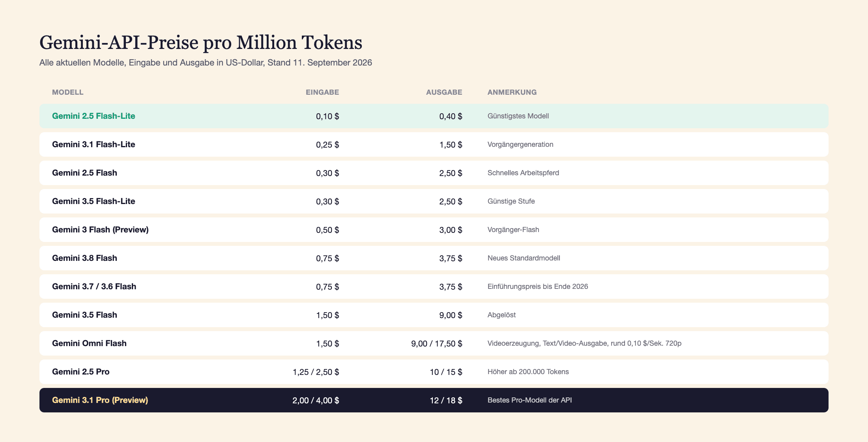Click the 2,50 $ output price of Gemini 3.5 Flash-Lite
Image resolution: width=868 pixels, height=442 pixels.
tap(451, 202)
